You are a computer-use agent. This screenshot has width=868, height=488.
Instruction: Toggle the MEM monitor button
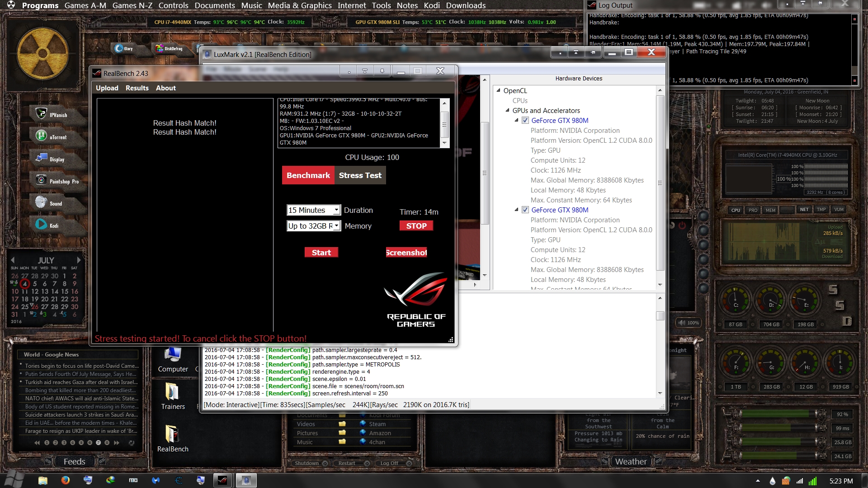[x=770, y=210]
